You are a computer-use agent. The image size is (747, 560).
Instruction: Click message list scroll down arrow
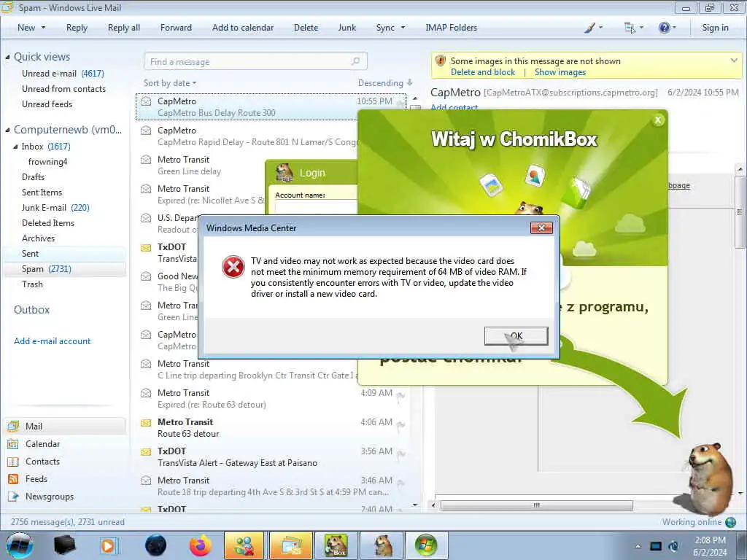click(415, 505)
